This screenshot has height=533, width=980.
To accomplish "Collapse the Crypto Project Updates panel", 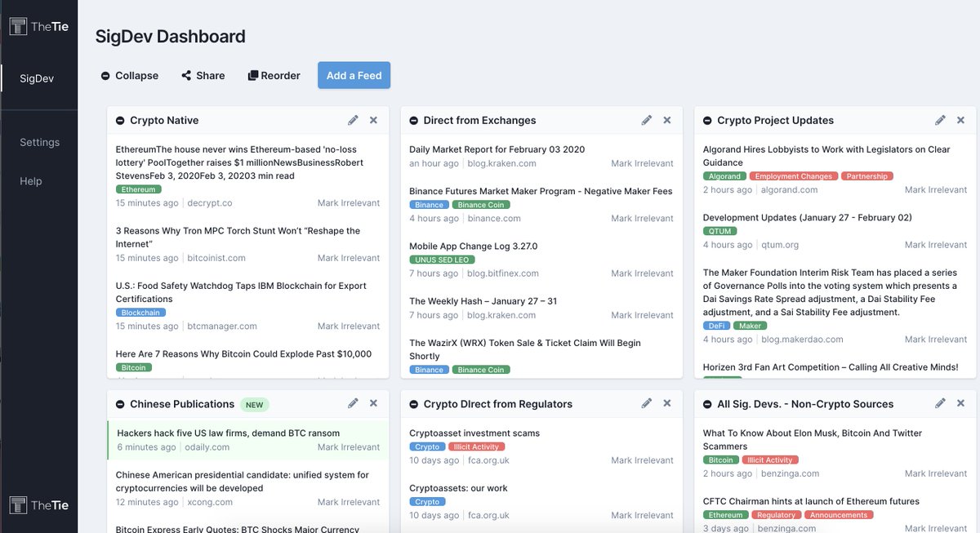I will (x=707, y=121).
